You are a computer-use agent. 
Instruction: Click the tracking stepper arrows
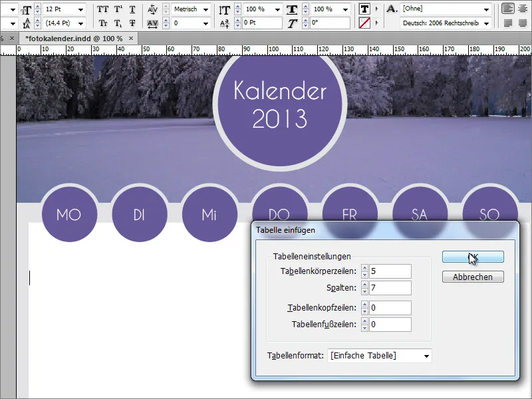[166, 23]
